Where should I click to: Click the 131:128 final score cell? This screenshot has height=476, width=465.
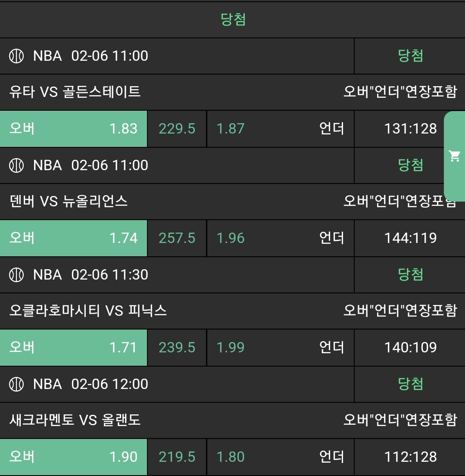coord(410,129)
